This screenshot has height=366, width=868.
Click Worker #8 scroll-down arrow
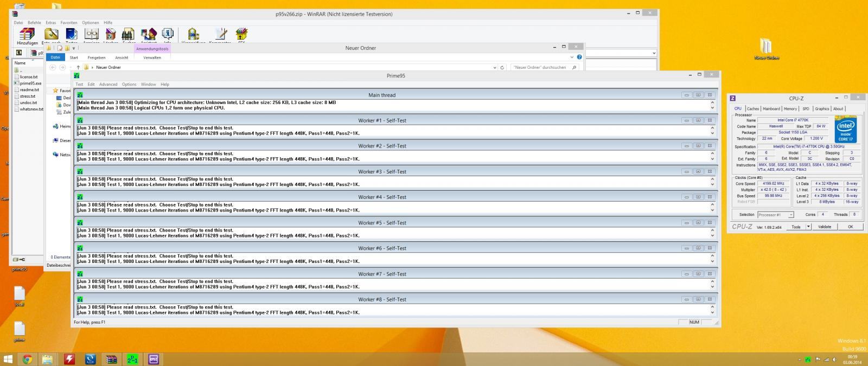point(712,312)
